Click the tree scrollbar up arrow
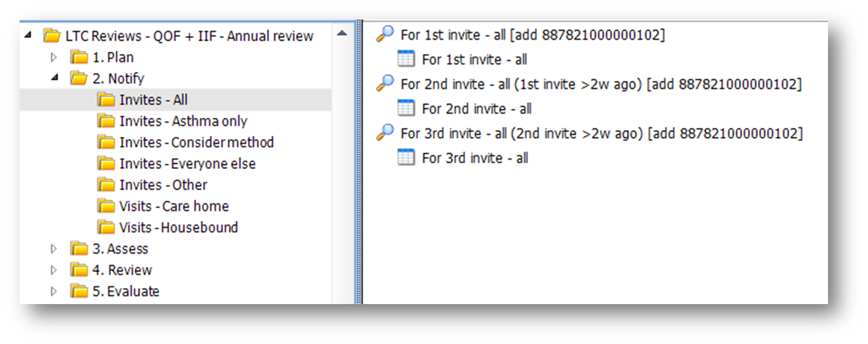 coord(343,33)
